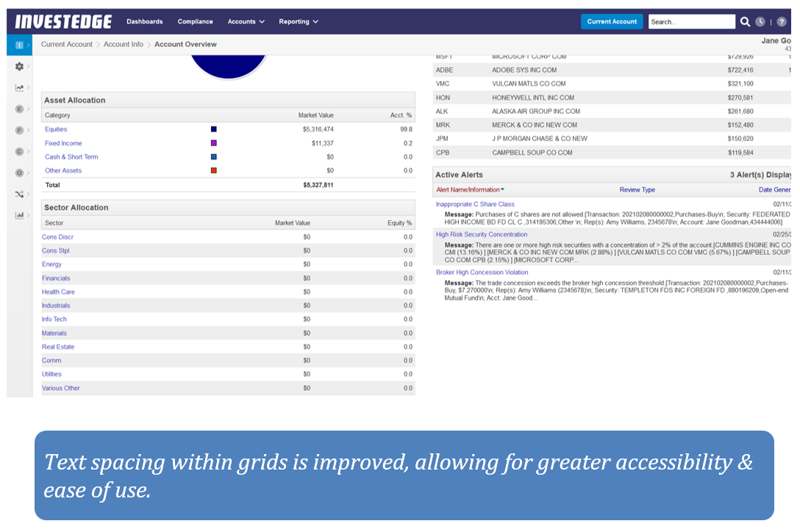Open the Financials sector link
This screenshot has height=532, width=800.
click(x=56, y=278)
